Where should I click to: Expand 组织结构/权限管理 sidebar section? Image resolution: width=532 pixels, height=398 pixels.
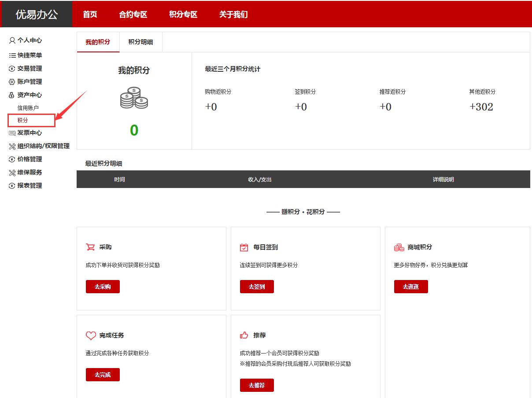[x=43, y=146]
